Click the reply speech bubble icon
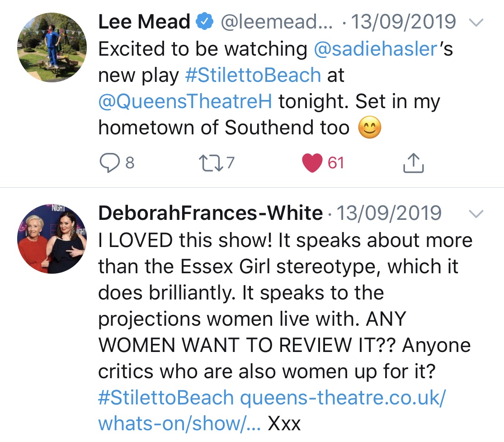 pos(109,163)
